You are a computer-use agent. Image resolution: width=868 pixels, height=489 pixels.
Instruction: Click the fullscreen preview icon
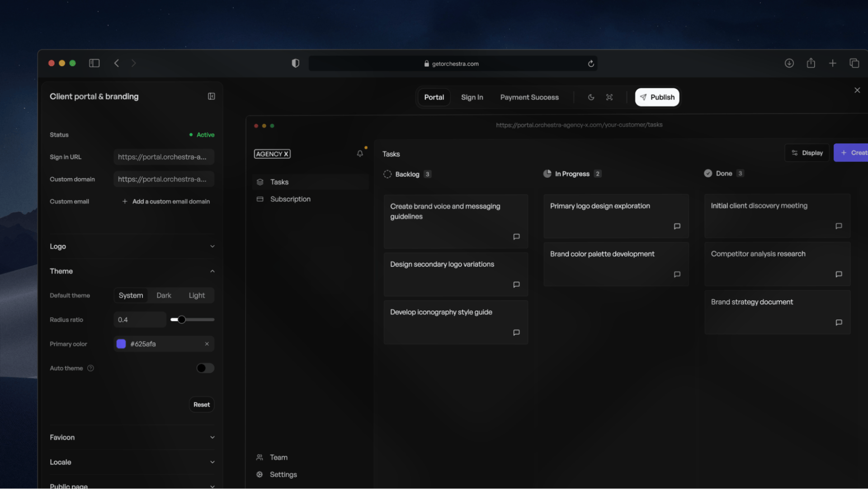click(x=609, y=97)
